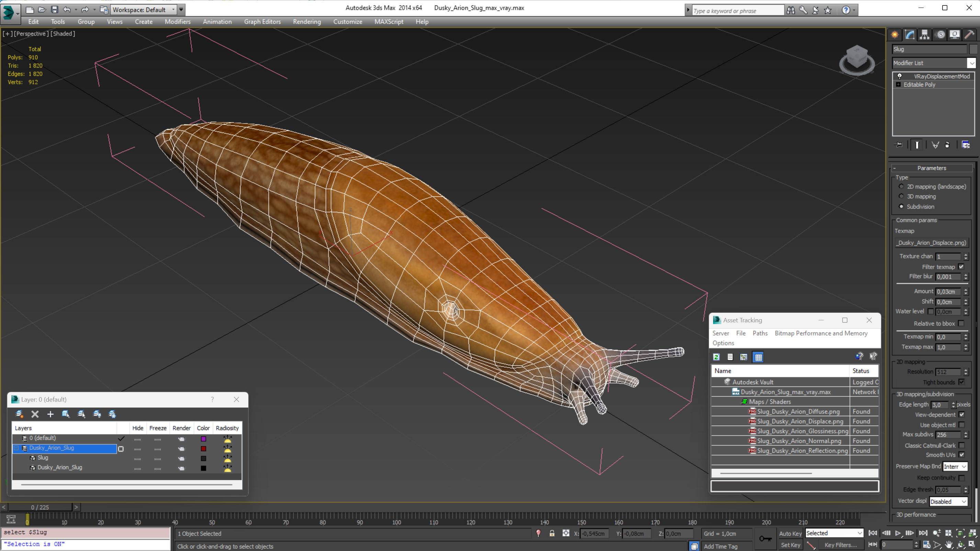
Task: Click Undo arrow in quick access toolbar
Action: point(67,10)
